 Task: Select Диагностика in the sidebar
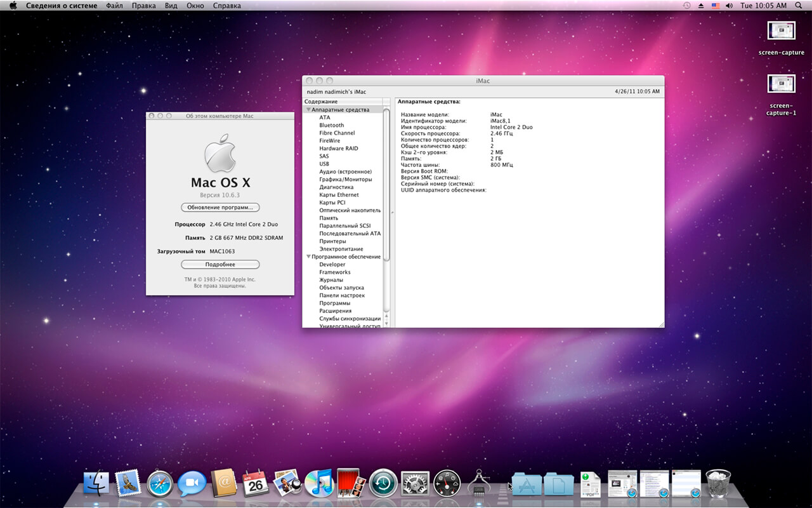click(x=336, y=187)
